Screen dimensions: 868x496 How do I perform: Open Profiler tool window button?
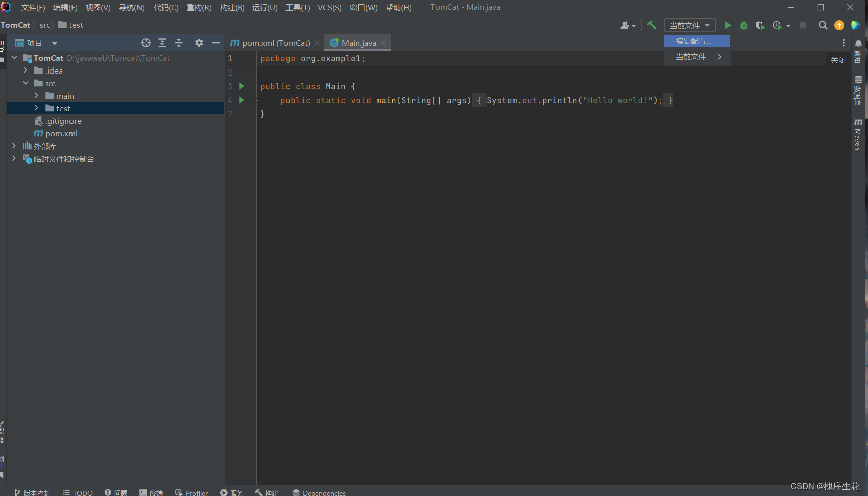(x=191, y=492)
